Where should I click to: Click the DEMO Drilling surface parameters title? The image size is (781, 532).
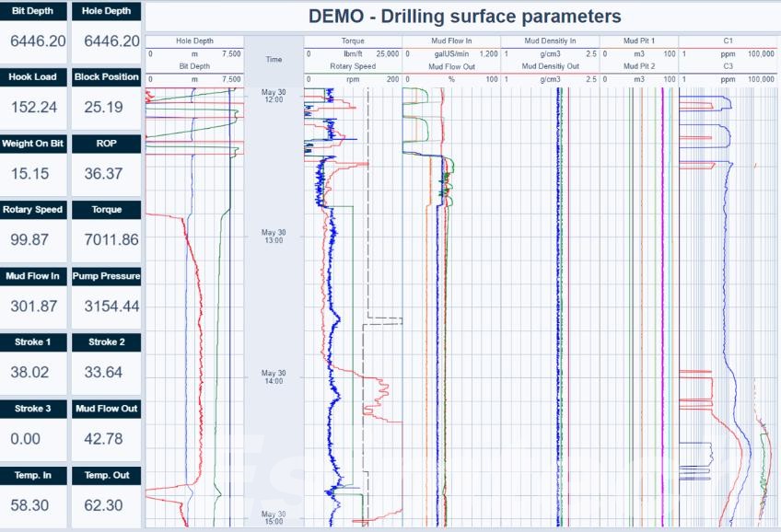[464, 17]
